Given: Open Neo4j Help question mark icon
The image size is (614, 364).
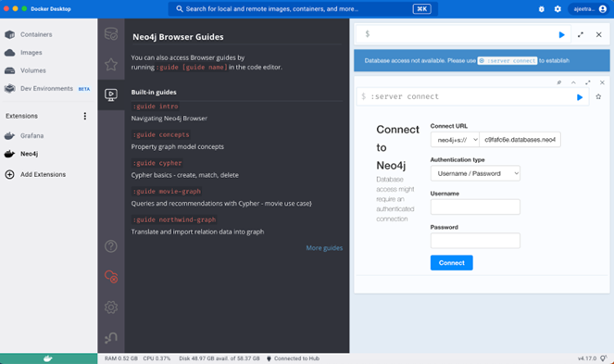Looking at the screenshot, I should click(111, 246).
